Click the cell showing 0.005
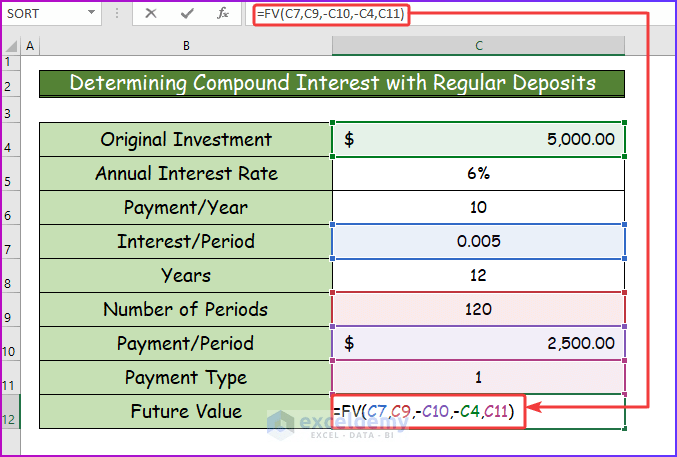Image resolution: width=677 pixels, height=457 pixels. click(x=478, y=241)
